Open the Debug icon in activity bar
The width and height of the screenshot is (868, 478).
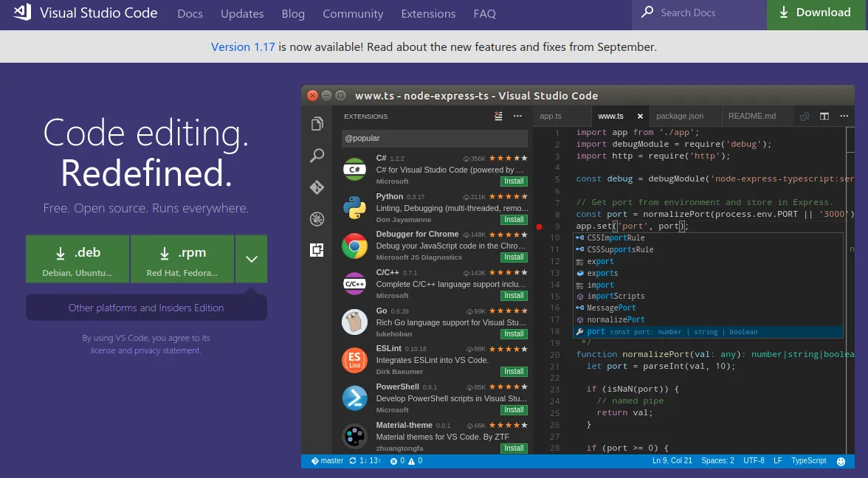click(317, 219)
